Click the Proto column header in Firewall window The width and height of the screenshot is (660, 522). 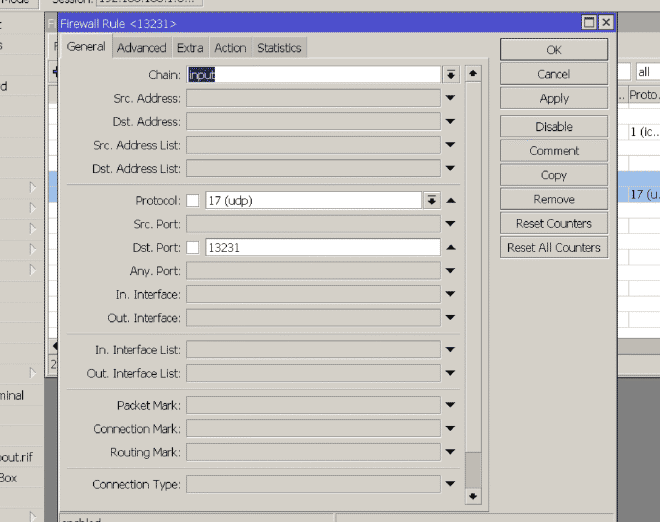coord(644,95)
